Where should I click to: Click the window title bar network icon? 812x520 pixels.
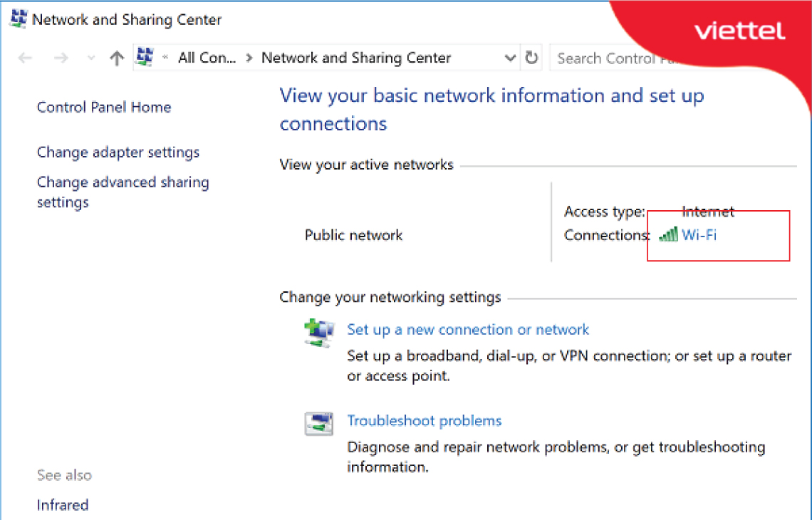click(18, 19)
